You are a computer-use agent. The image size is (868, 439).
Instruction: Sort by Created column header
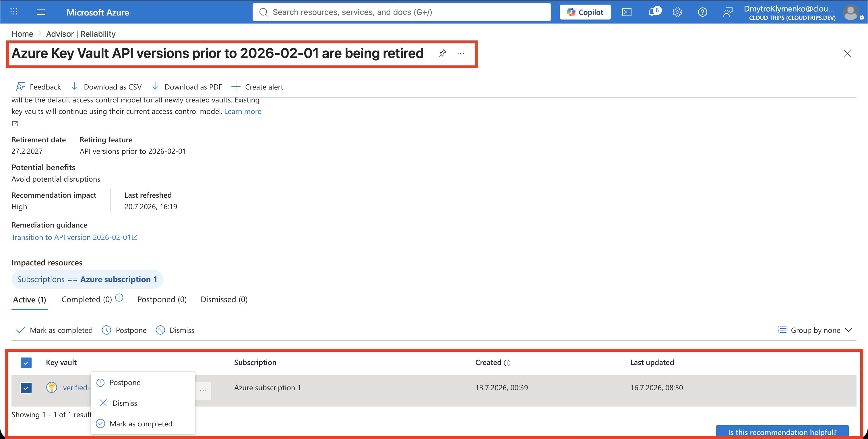tap(488, 362)
